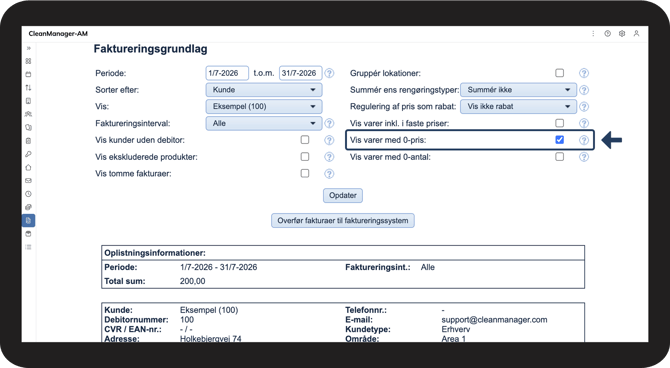
Task: Click Overfør fakturaer til faktureringssystem button
Action: tap(343, 221)
